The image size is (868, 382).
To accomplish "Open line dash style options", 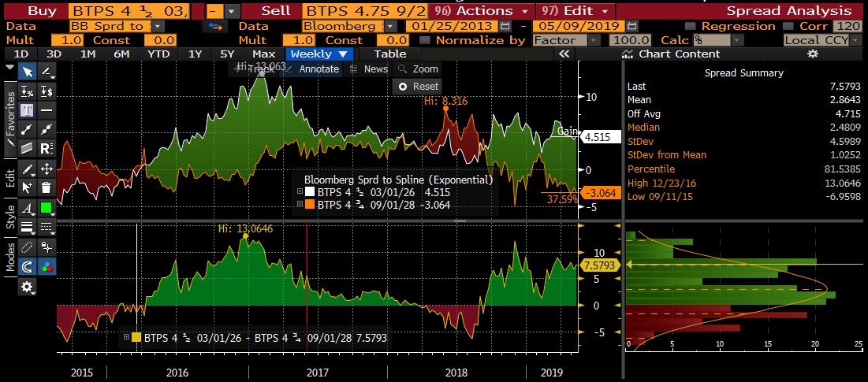I will pyautogui.click(x=47, y=227).
